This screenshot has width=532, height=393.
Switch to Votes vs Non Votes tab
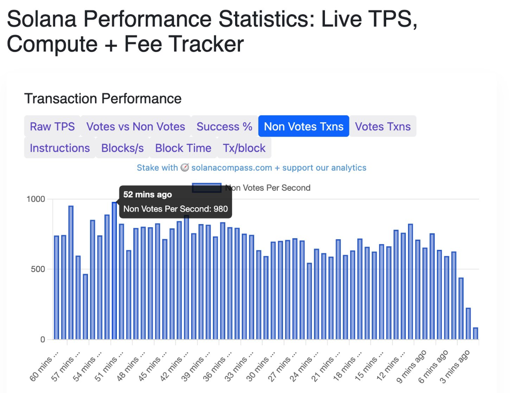coord(136,126)
